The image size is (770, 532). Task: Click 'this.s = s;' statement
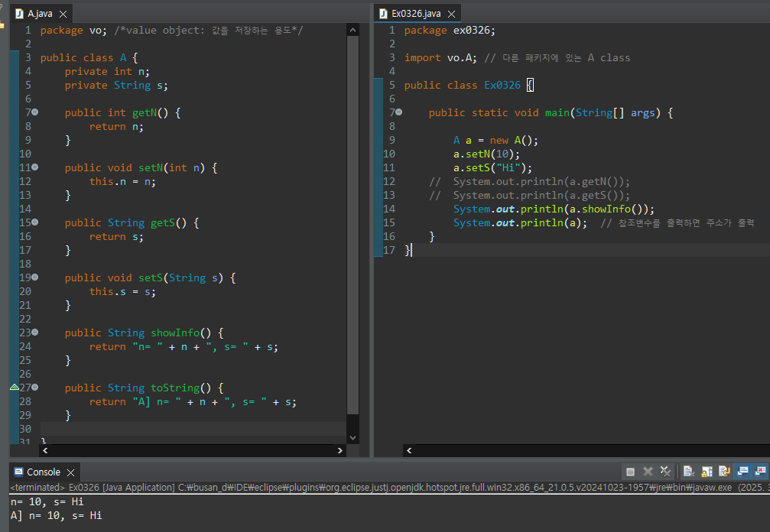122,291
